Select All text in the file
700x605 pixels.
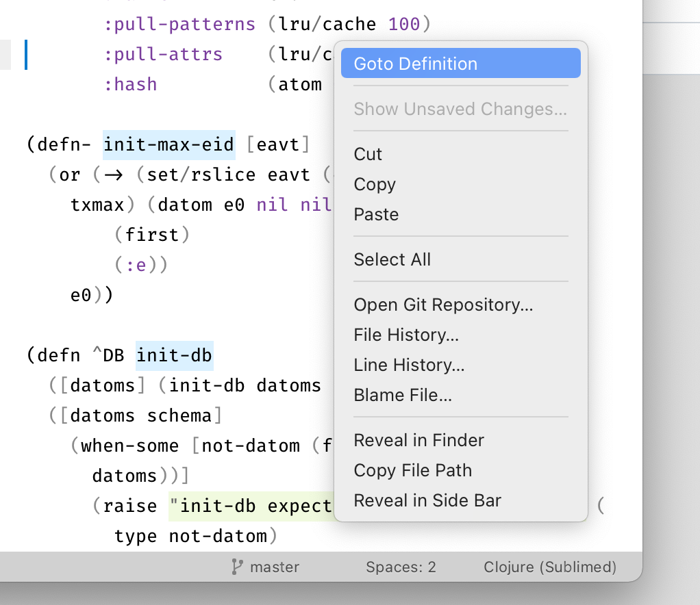(x=392, y=259)
